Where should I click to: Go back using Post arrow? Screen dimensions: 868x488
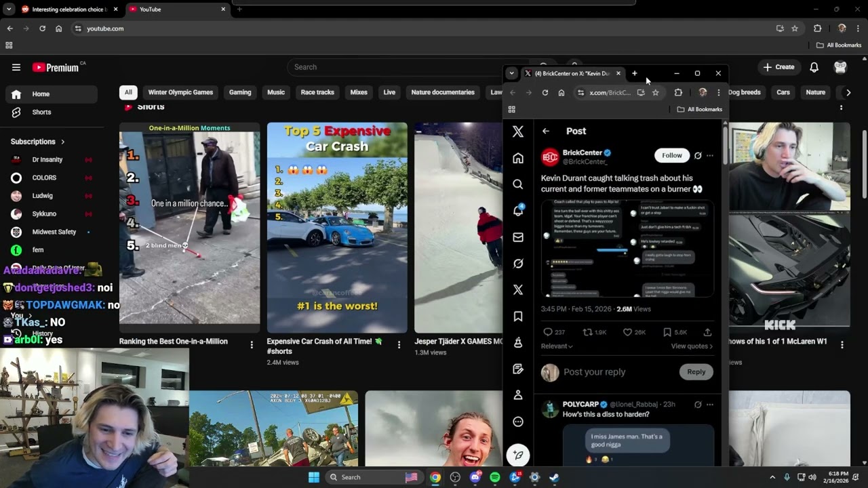(x=546, y=131)
